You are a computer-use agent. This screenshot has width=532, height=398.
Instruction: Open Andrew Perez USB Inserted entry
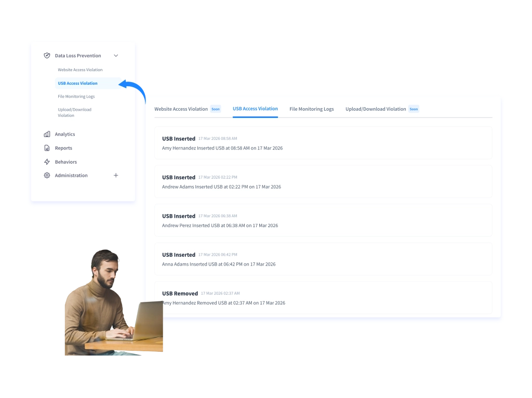tap(323, 220)
